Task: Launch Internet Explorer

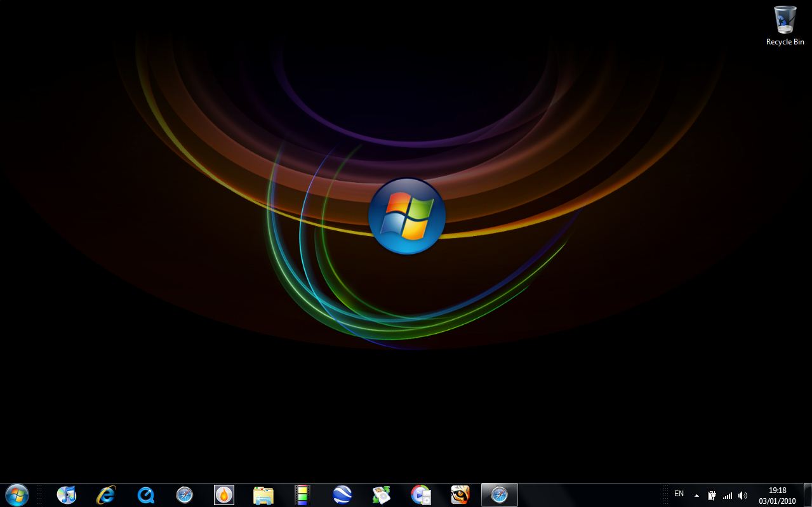Action: [x=105, y=494]
